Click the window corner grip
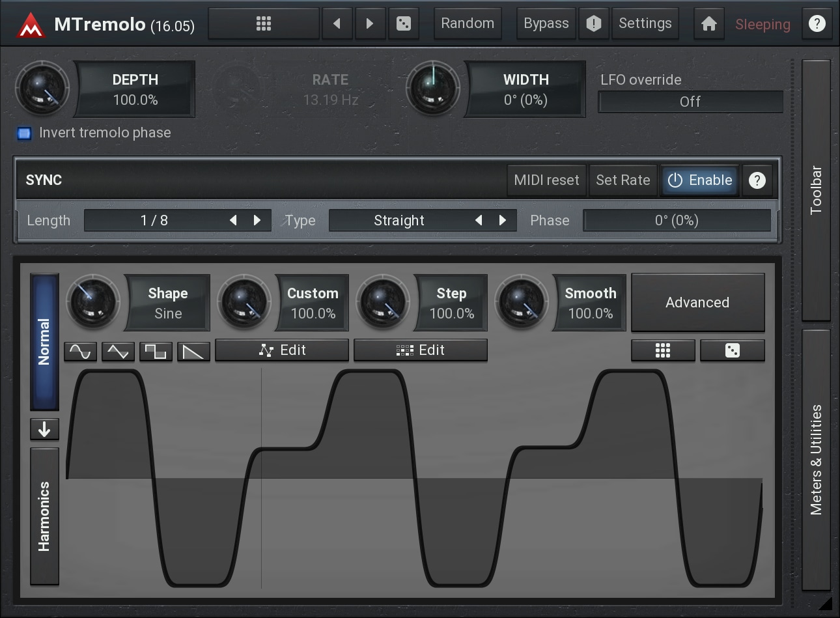 (826, 604)
